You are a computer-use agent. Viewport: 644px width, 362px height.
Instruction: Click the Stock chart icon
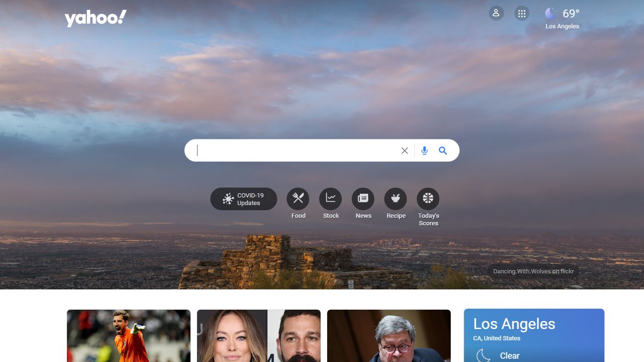[330, 199]
